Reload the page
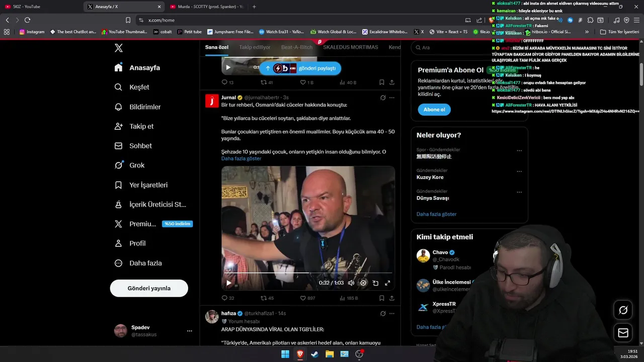Image resolution: width=644 pixels, height=362 pixels. tap(27, 20)
